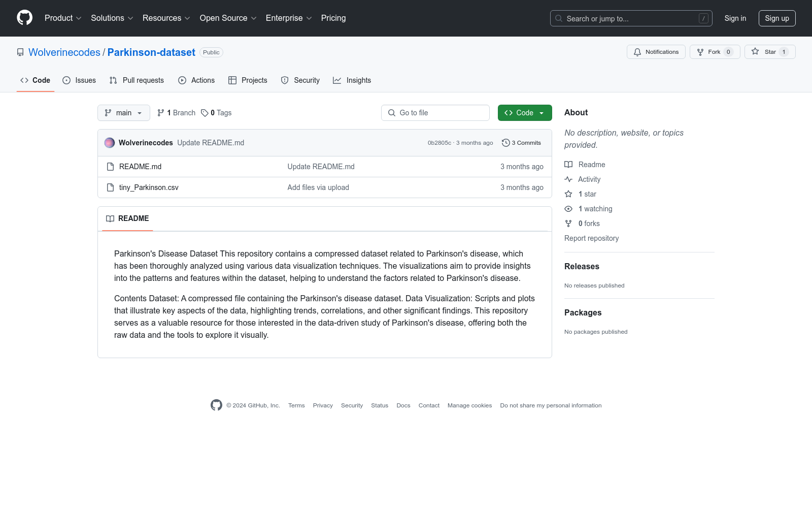Image resolution: width=812 pixels, height=508 pixels.
Task: Click Do not share my personal information
Action: [551, 405]
